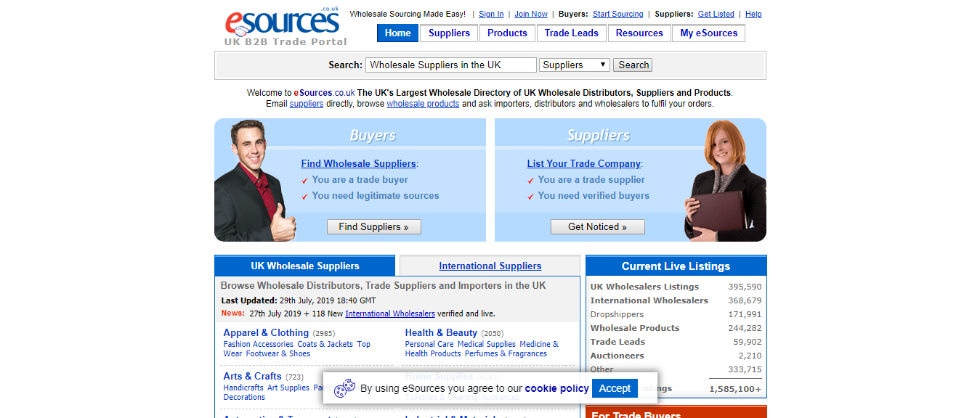Image resolution: width=980 pixels, height=418 pixels.
Task: Click the Get Noticed button
Action: 597,226
